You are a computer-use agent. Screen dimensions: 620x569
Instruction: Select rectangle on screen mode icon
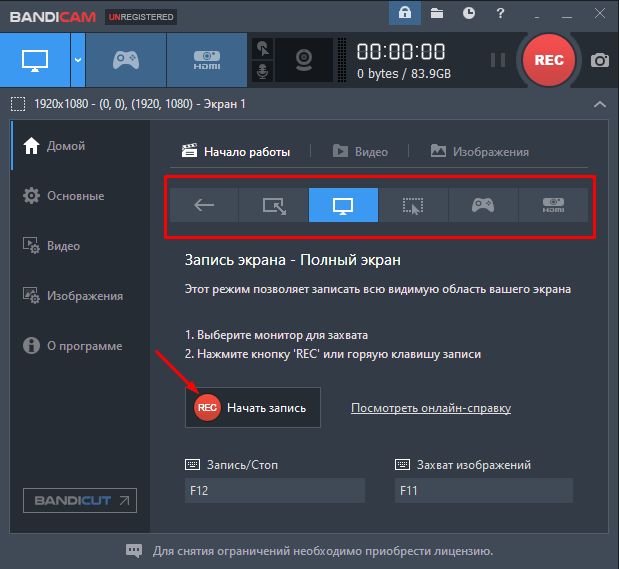[274, 205]
